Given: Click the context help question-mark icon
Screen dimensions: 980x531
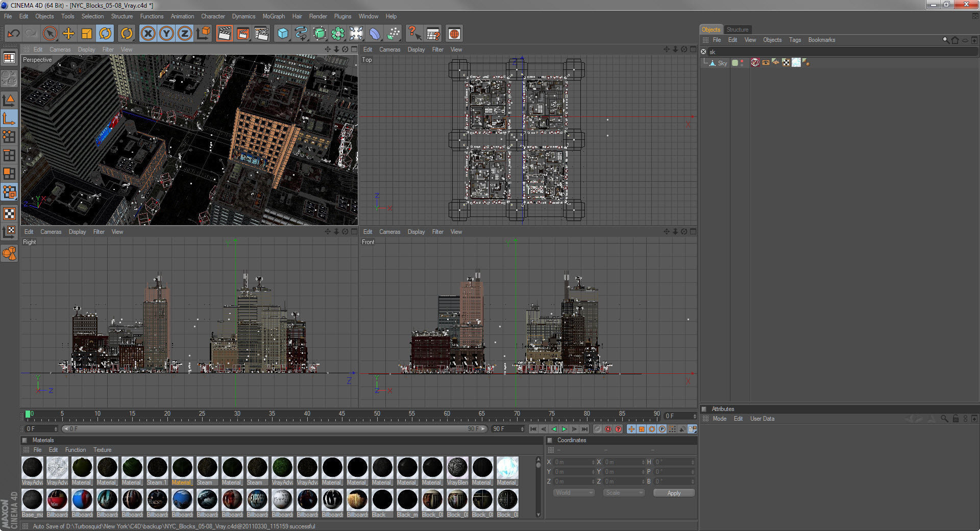Looking at the screenshot, I should (x=414, y=34).
